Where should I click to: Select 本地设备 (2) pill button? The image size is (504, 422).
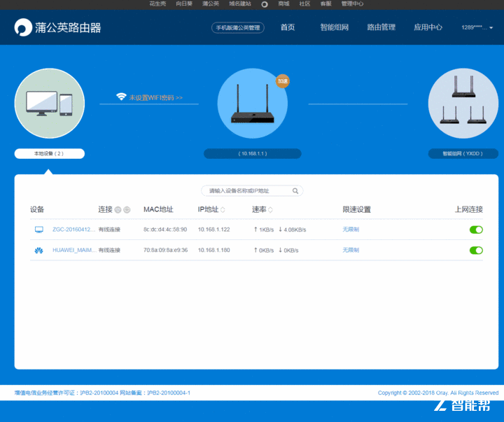tap(50, 154)
